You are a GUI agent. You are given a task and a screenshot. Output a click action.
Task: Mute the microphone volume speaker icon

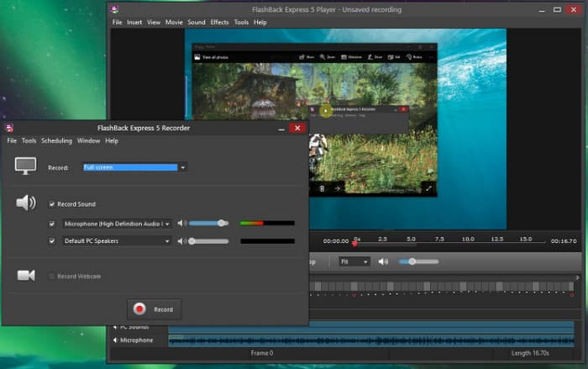181,224
